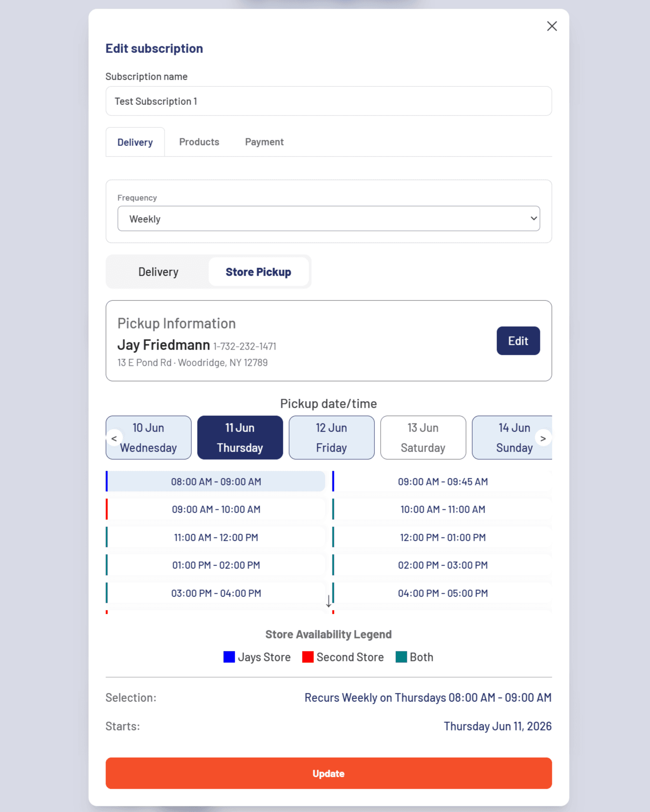
Task: Click the down arrow below time slots
Action: [329, 601]
